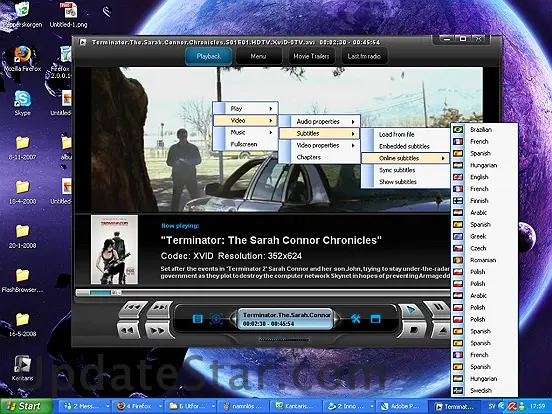552x414 pixels.
Task: Open the 8-11-2007 desktop folder
Action: (23, 148)
